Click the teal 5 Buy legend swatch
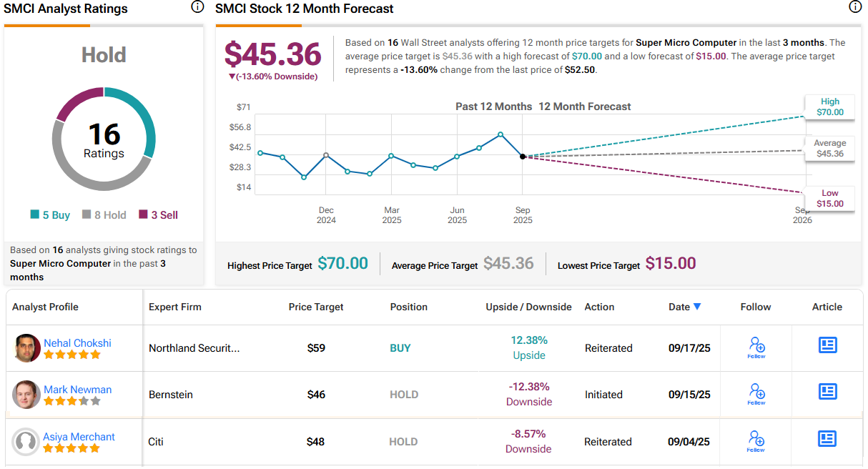 pos(34,214)
